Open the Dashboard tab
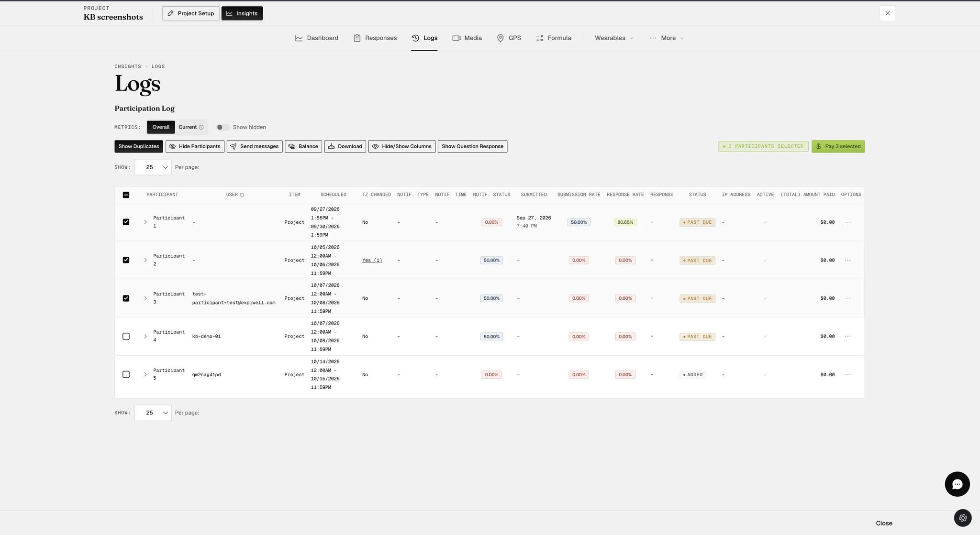The image size is (980, 535). (x=317, y=38)
